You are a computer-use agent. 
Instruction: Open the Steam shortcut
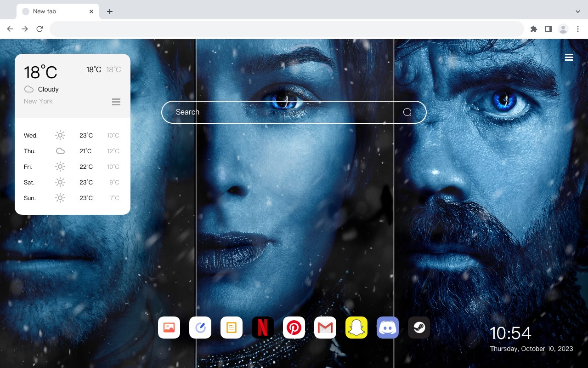click(419, 328)
